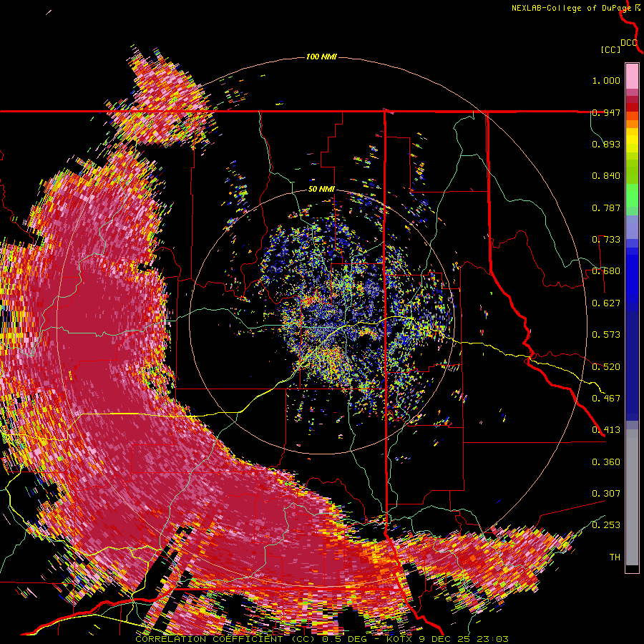
Task: Click the 100 NMI range ring label
Action: click(321, 57)
